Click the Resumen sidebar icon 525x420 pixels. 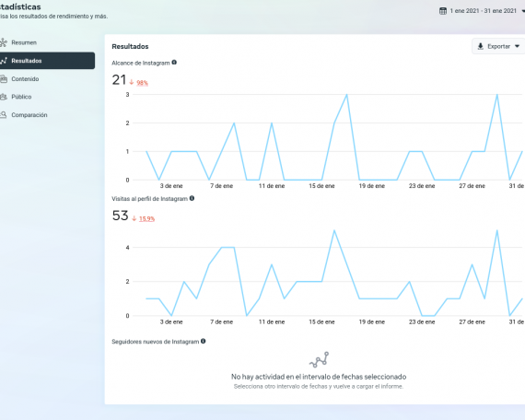coord(4,42)
